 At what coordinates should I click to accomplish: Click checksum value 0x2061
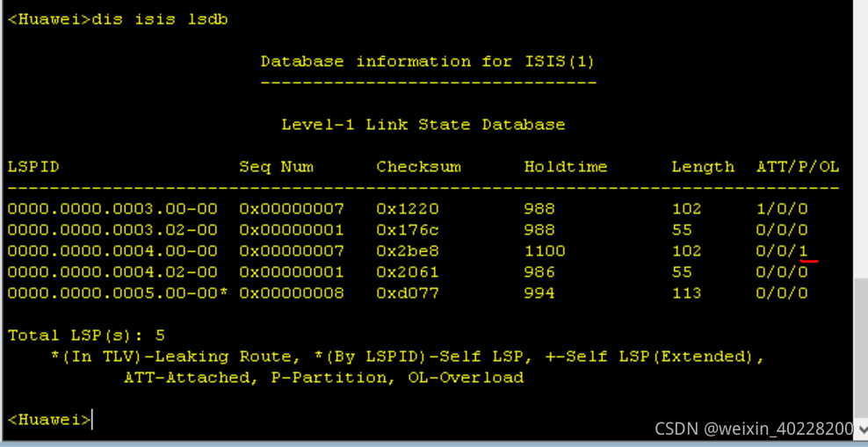point(408,272)
